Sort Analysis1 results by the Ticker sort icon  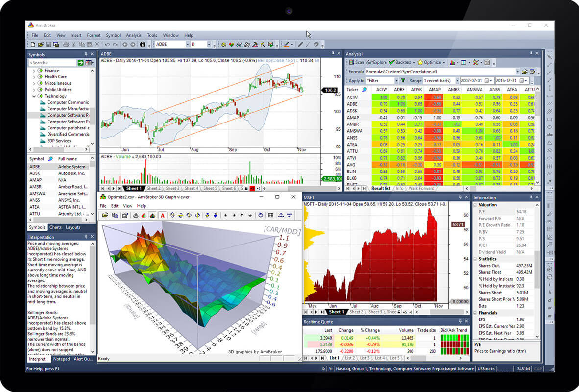pos(364,89)
